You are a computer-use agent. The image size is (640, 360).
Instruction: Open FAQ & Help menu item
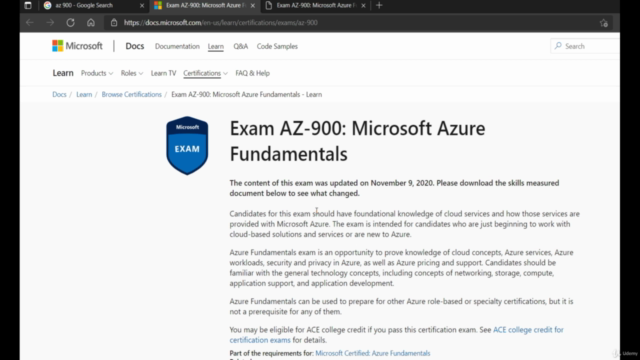[252, 73]
